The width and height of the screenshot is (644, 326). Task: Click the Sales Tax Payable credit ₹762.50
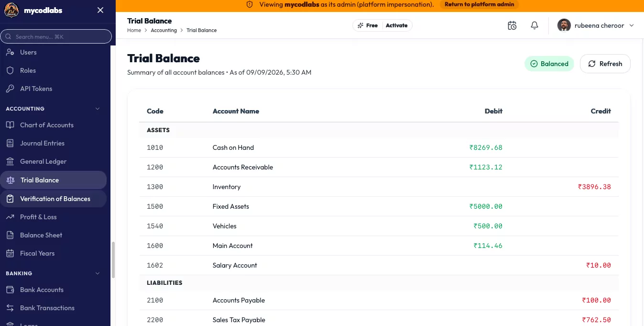tap(596, 320)
